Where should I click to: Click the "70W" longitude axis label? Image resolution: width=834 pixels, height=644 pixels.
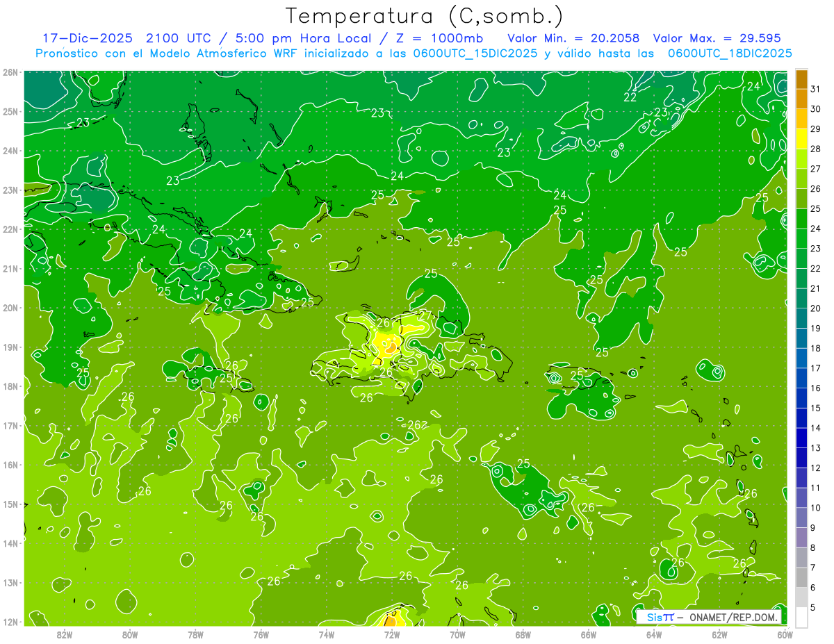click(x=457, y=634)
